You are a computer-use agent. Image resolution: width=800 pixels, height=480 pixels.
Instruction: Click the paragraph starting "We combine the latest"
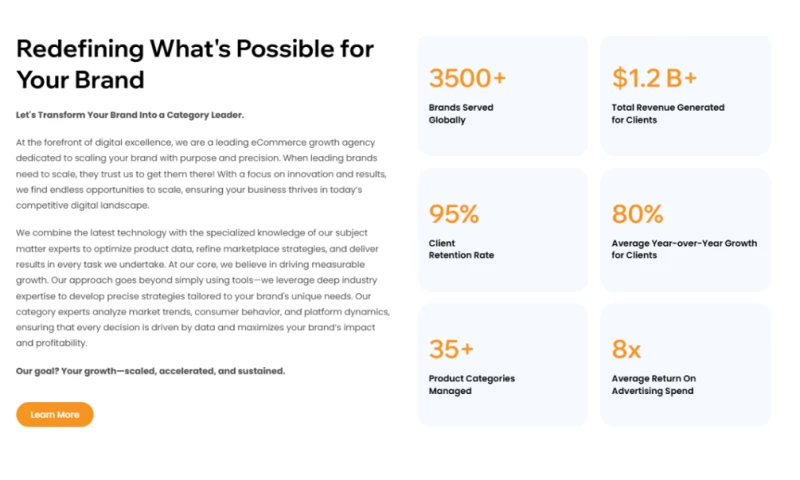[x=202, y=288]
